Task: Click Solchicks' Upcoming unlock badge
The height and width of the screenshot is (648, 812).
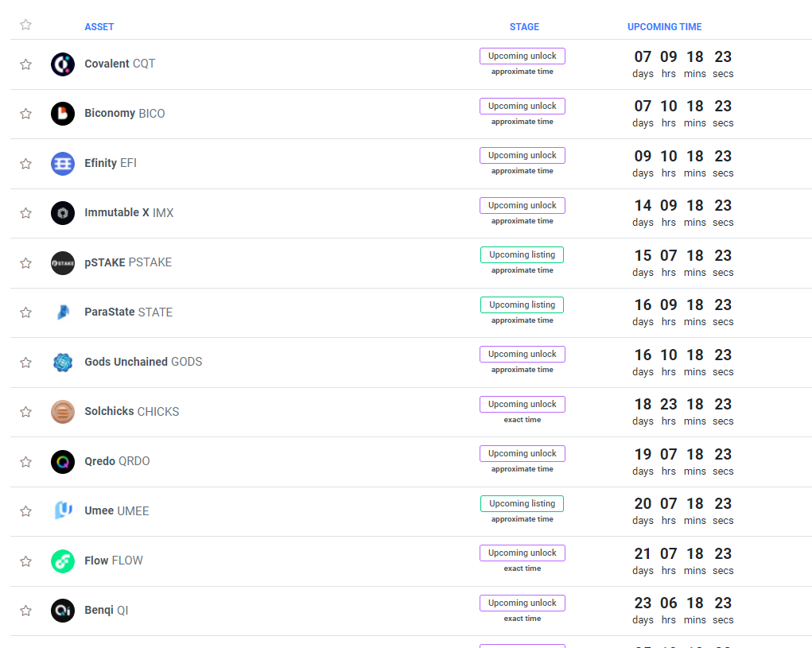Action: point(522,404)
